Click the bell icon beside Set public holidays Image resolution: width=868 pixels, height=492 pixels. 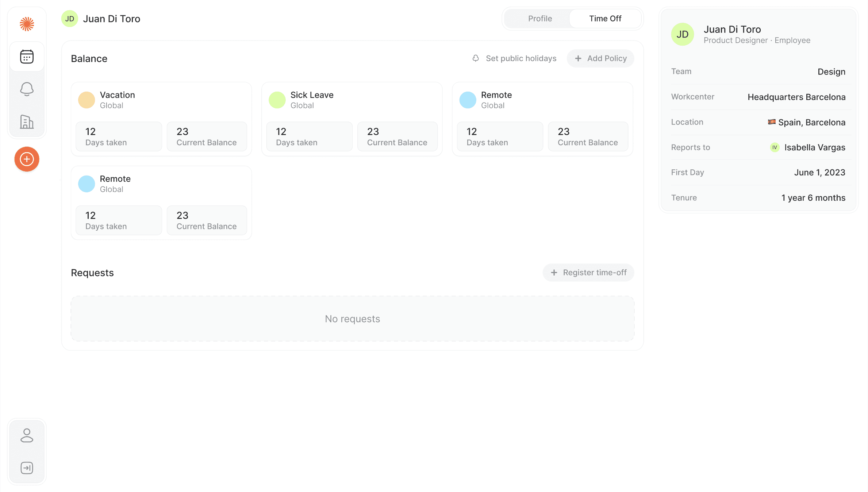coord(475,58)
